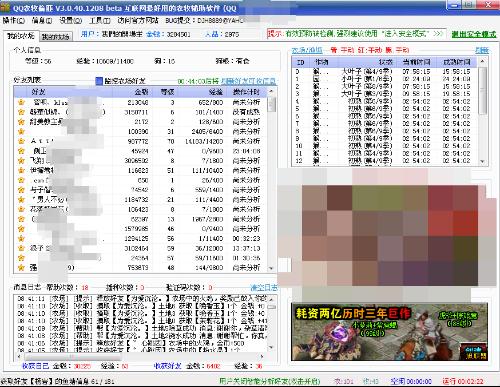Click crop table scrollbar down arrow
500x387 pixels.
click(x=482, y=162)
